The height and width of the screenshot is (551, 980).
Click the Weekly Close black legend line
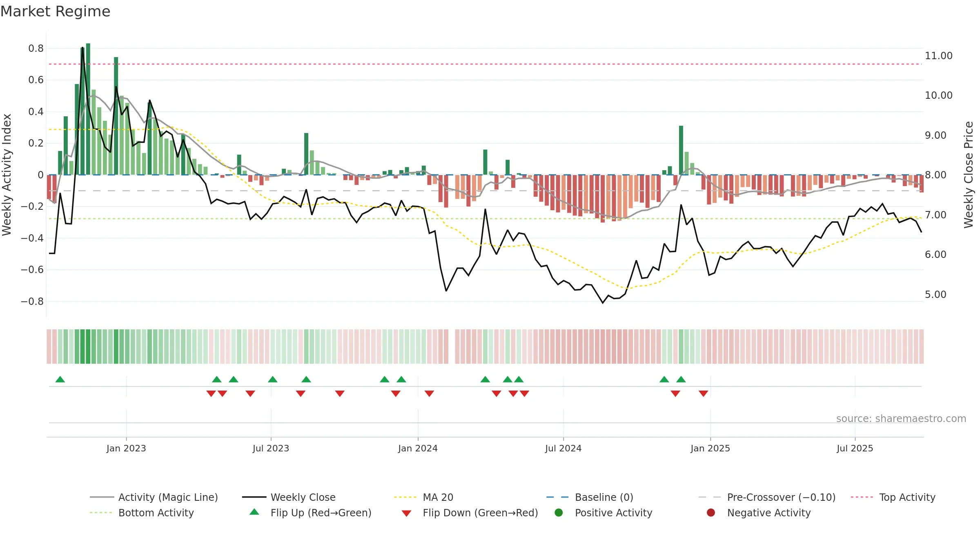tap(254, 497)
